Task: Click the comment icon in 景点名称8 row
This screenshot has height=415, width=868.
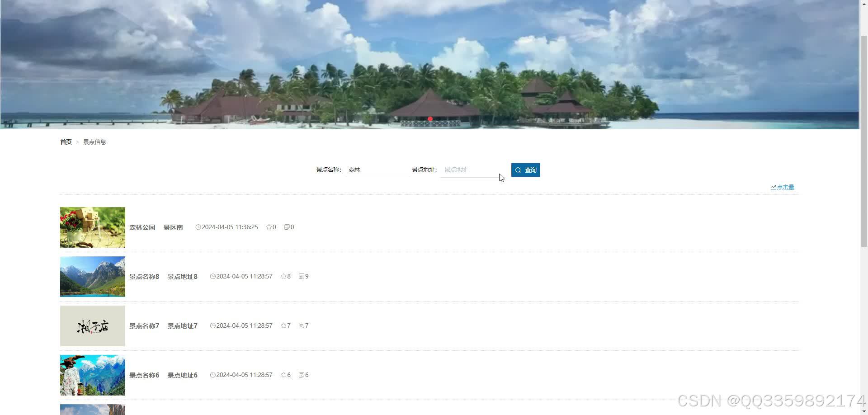Action: pyautogui.click(x=301, y=276)
